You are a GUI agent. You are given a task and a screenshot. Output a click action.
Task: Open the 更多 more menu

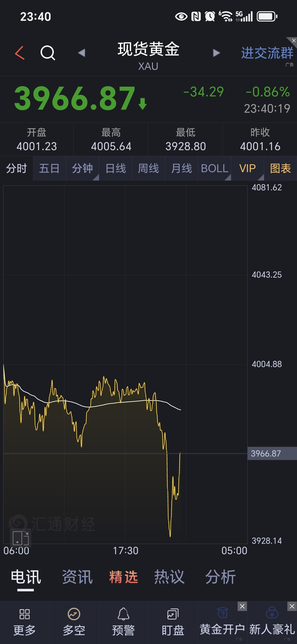(24, 623)
